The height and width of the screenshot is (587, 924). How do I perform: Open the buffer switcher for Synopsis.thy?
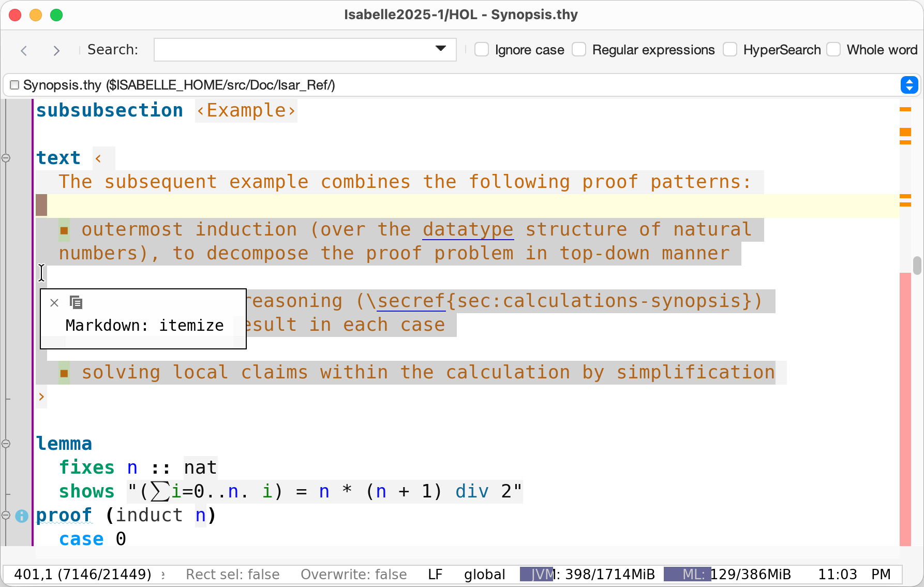[909, 85]
